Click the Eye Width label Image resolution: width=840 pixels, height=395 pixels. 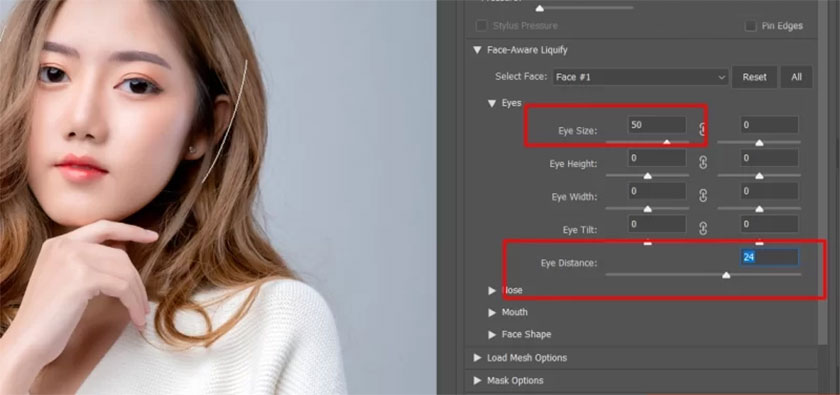click(x=574, y=197)
